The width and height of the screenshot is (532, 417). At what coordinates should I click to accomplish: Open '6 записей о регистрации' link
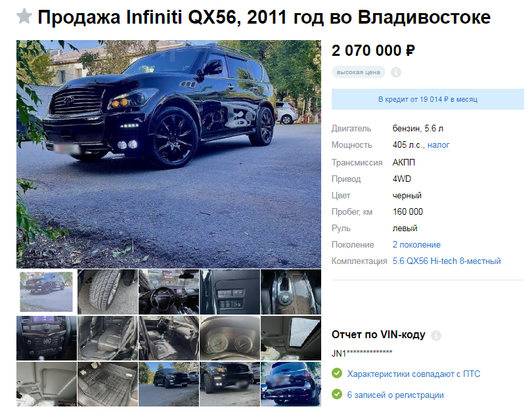click(395, 395)
